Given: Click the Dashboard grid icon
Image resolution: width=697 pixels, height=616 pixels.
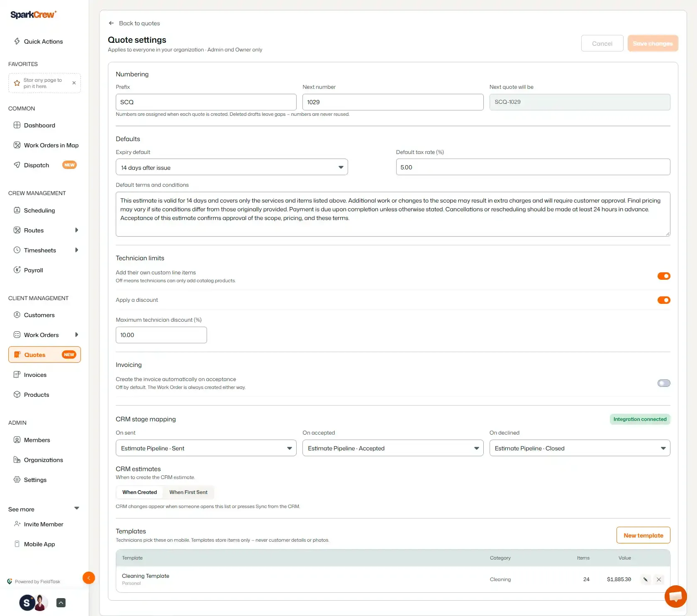Looking at the screenshot, I should [17, 125].
